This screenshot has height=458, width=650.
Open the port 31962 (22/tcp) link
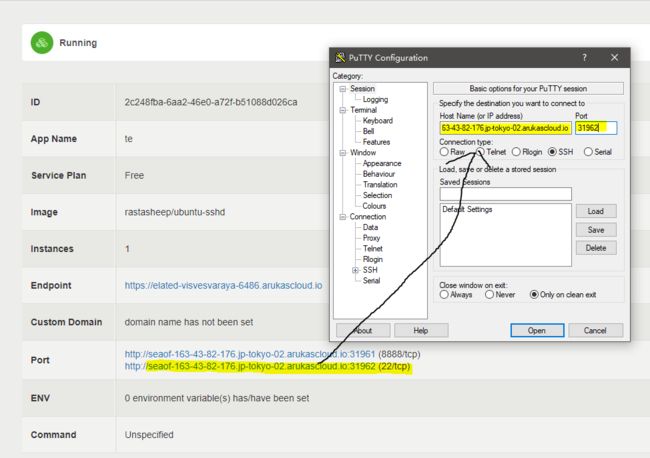(250, 366)
